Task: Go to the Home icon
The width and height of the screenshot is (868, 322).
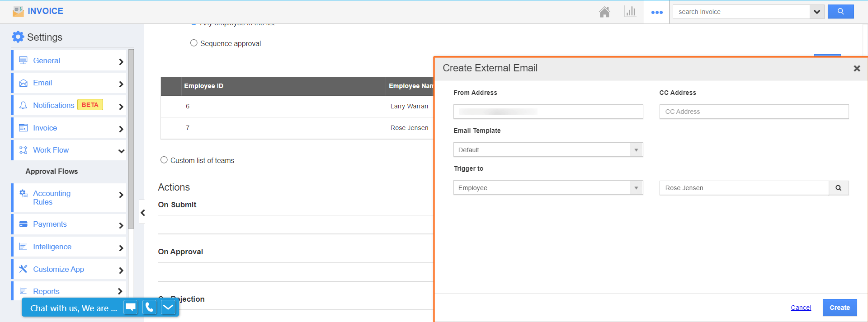Action: coord(604,12)
